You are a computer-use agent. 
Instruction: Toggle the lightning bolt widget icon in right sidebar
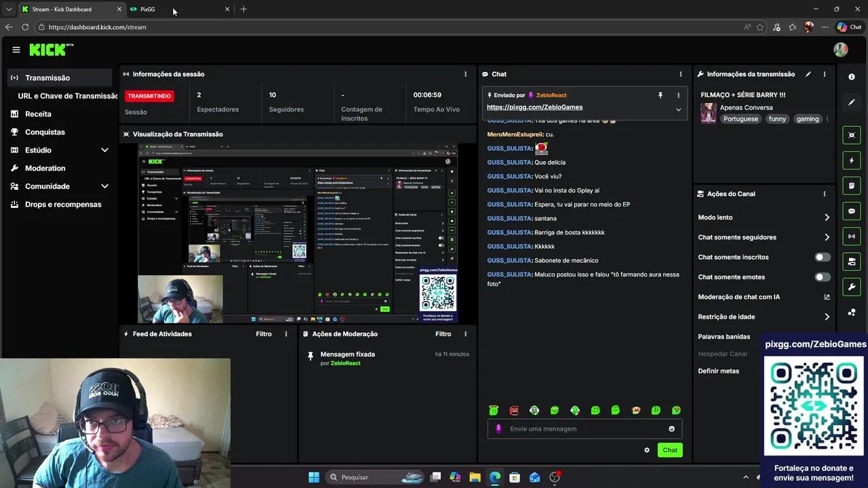pos(852,161)
